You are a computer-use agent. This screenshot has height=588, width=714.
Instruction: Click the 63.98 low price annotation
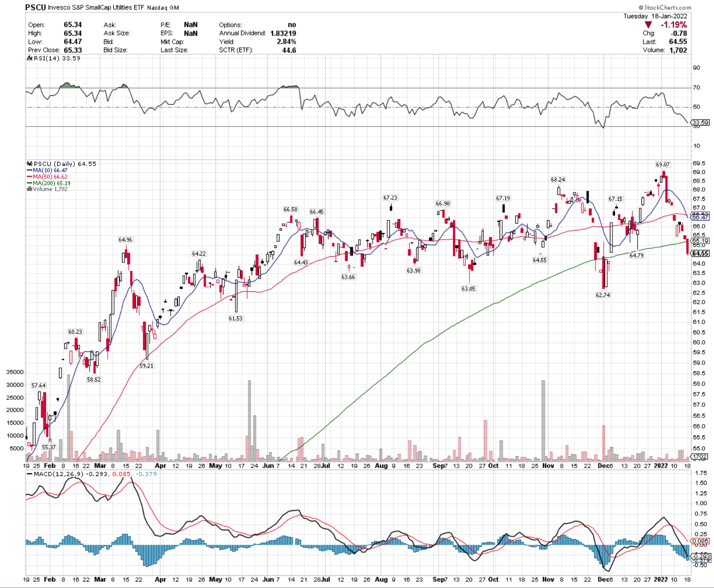pos(413,270)
